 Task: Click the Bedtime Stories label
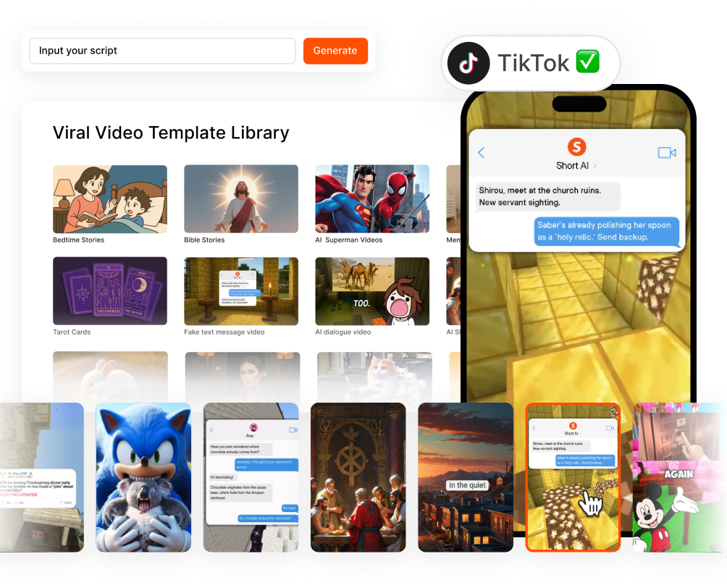[x=78, y=240]
